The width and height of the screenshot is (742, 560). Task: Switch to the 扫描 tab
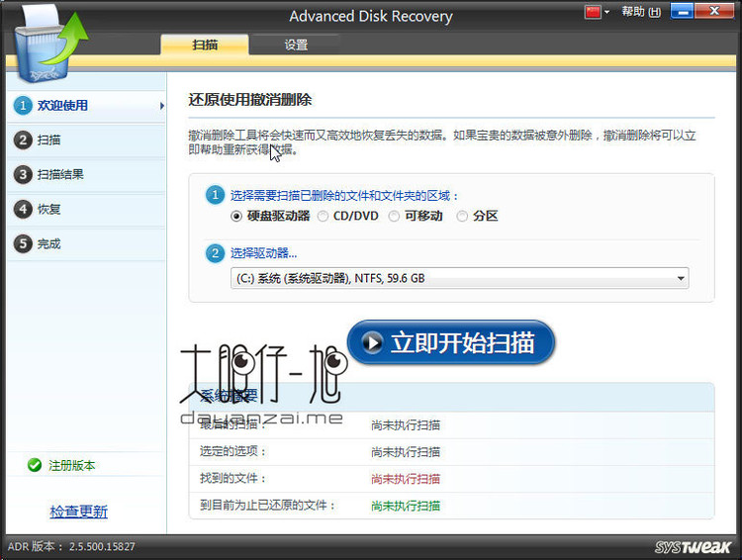tap(205, 45)
